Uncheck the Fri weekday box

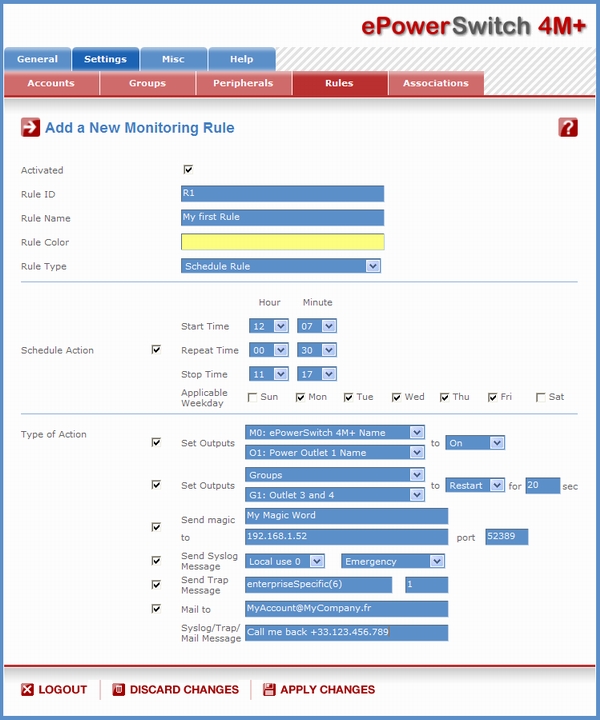pos(493,397)
